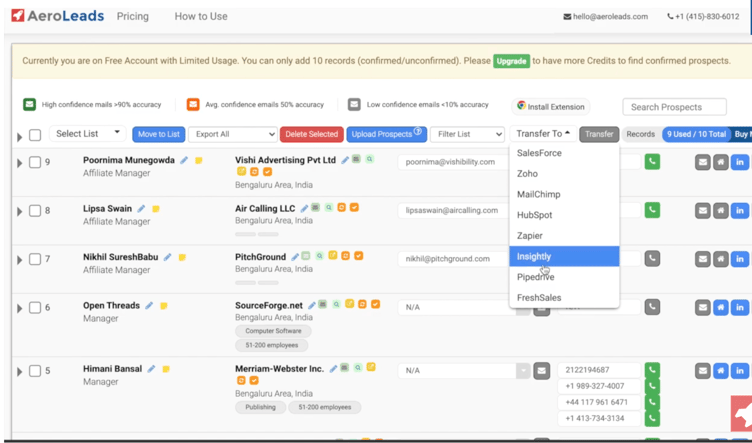Edit Vishi Advertising company pencil icon

coord(345,160)
